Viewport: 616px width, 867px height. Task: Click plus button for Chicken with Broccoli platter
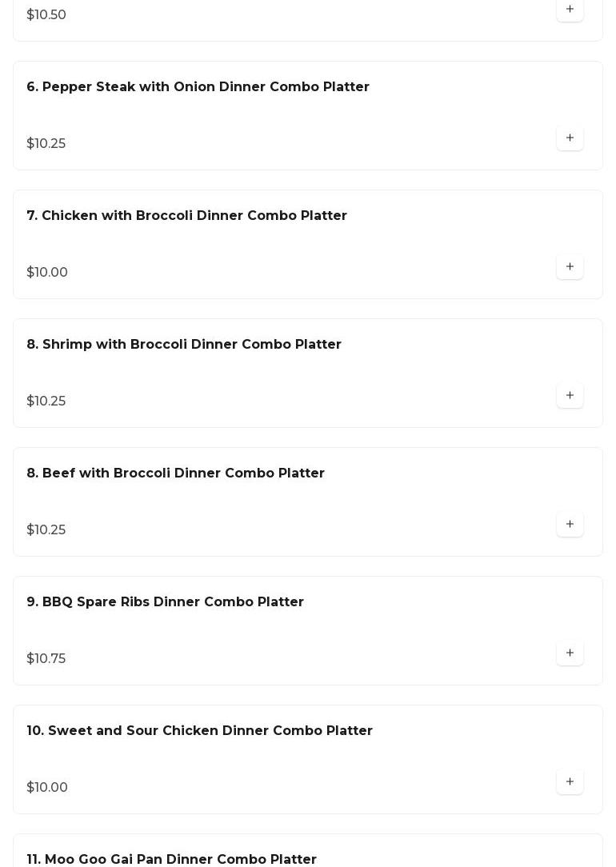(570, 266)
